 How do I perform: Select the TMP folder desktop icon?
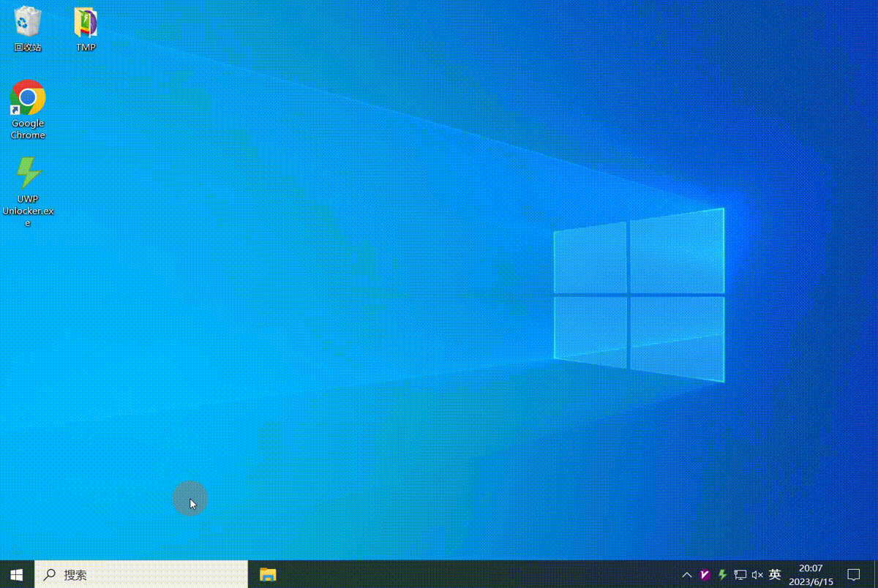point(86,29)
